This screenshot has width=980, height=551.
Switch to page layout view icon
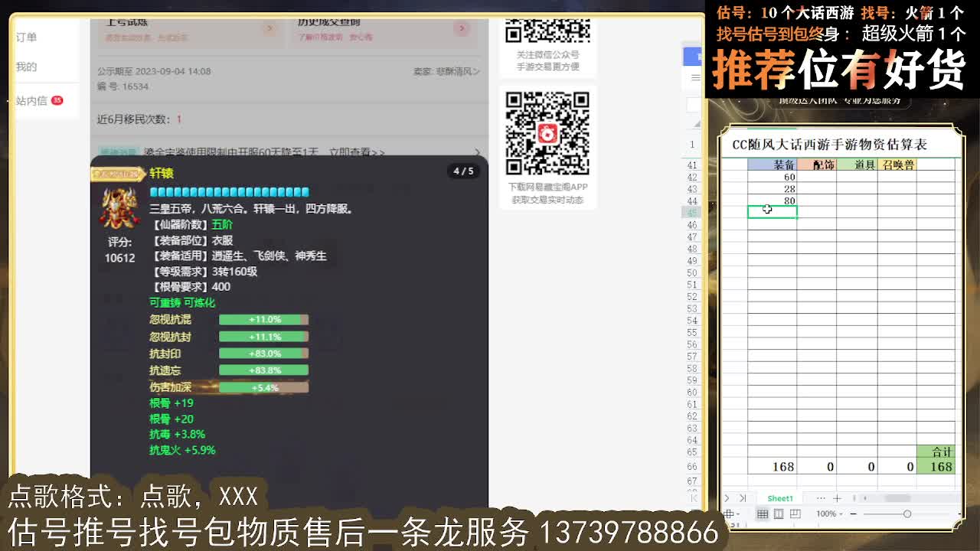pos(779,514)
